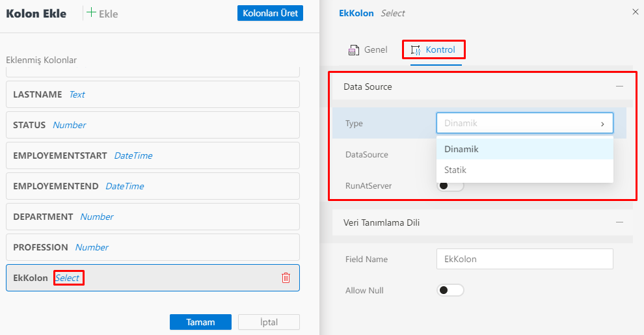The width and height of the screenshot is (644, 335).
Task: Delete the EkKolon column with trash icon
Action: pos(286,278)
